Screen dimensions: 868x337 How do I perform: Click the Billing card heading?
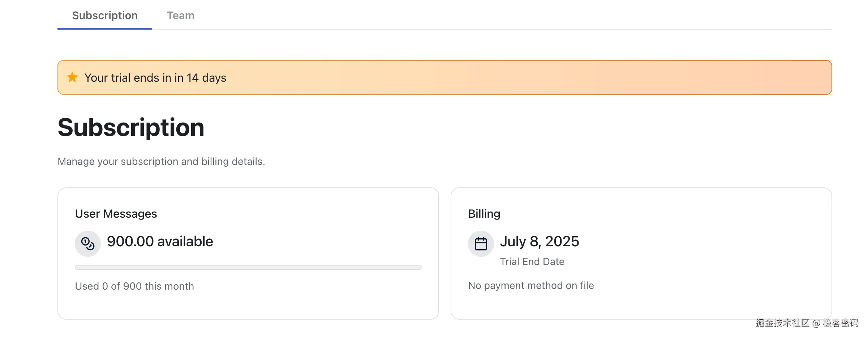point(484,214)
